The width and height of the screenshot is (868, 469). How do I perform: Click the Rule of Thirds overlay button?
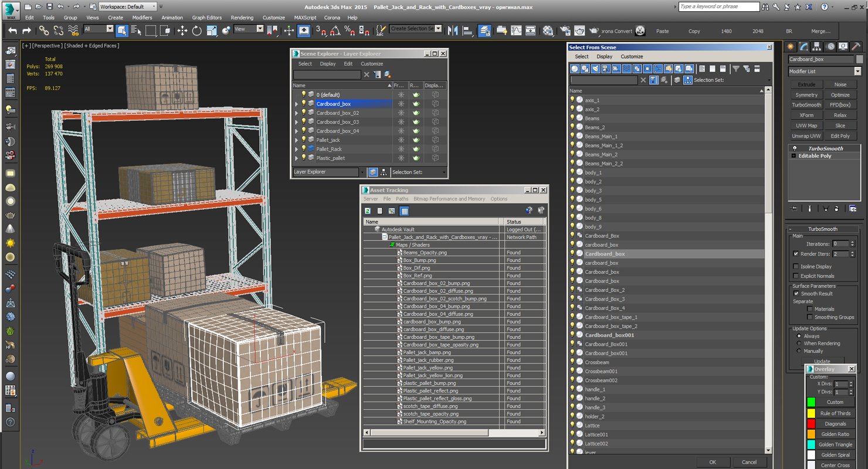pyautogui.click(x=835, y=413)
